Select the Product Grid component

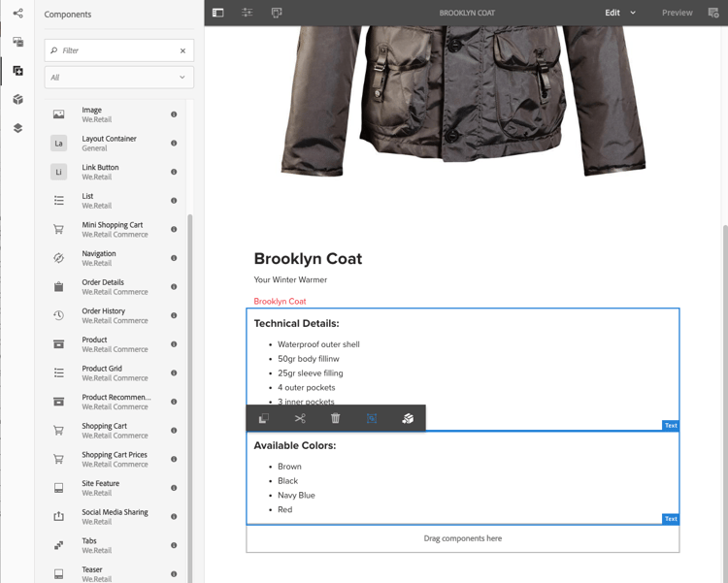click(x=116, y=372)
